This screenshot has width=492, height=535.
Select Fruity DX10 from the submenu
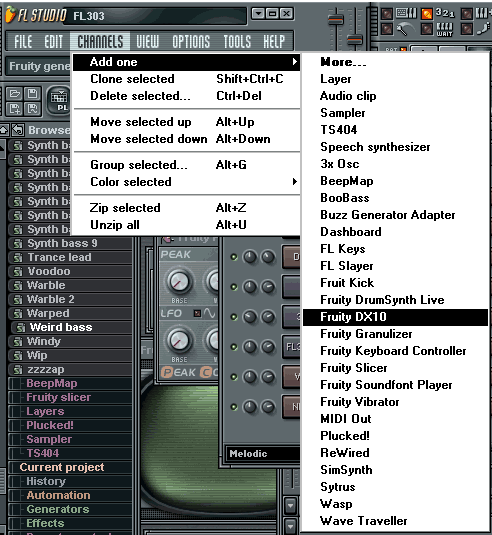pos(395,317)
